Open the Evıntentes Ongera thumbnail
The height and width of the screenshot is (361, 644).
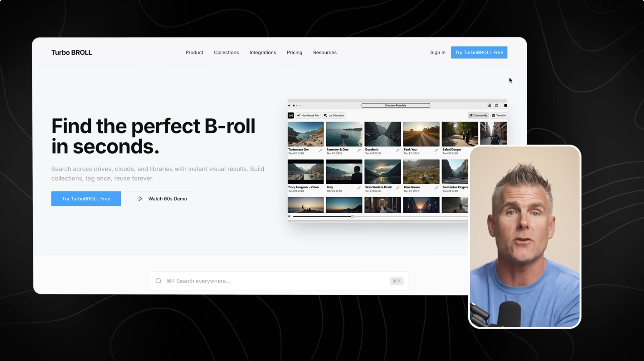[x=455, y=172]
